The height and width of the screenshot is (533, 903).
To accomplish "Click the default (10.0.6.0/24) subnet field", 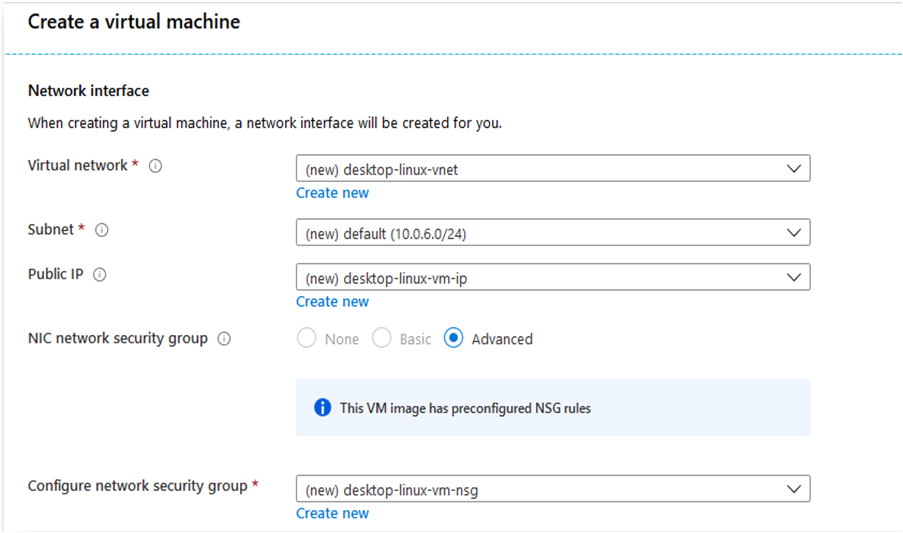I will [553, 233].
